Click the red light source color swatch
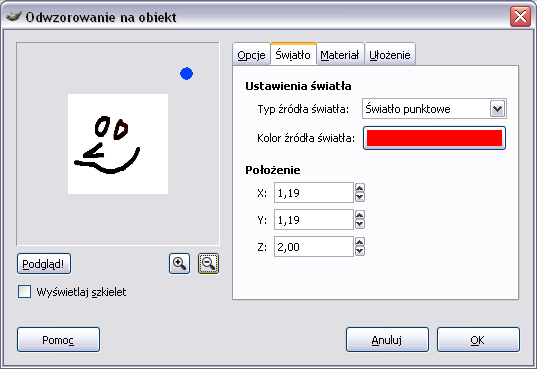 tap(434, 138)
